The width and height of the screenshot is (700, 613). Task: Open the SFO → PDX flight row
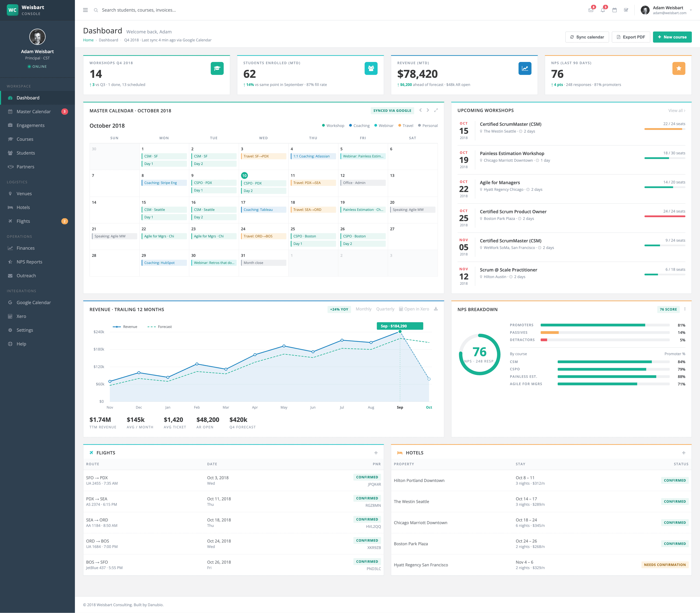tap(233, 480)
